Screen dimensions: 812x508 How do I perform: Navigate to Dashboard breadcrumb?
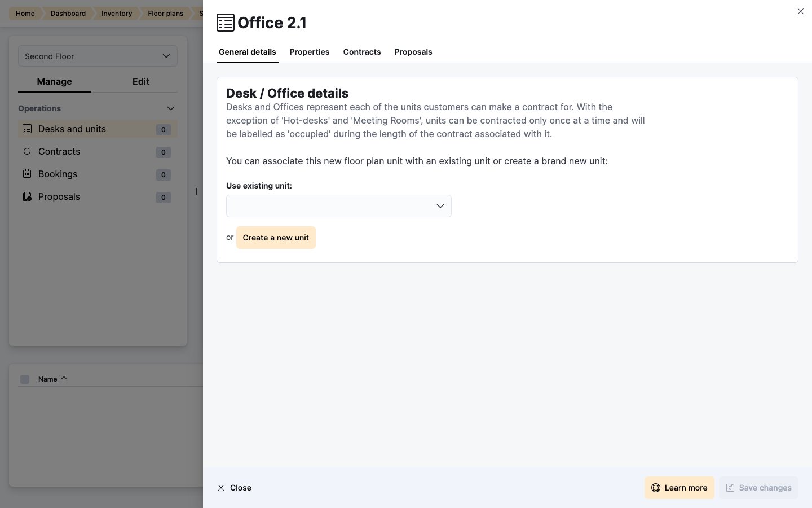coord(68,13)
